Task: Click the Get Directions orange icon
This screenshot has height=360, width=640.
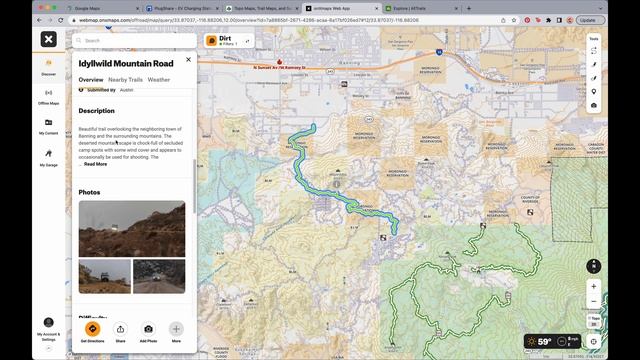Action: (x=93, y=329)
